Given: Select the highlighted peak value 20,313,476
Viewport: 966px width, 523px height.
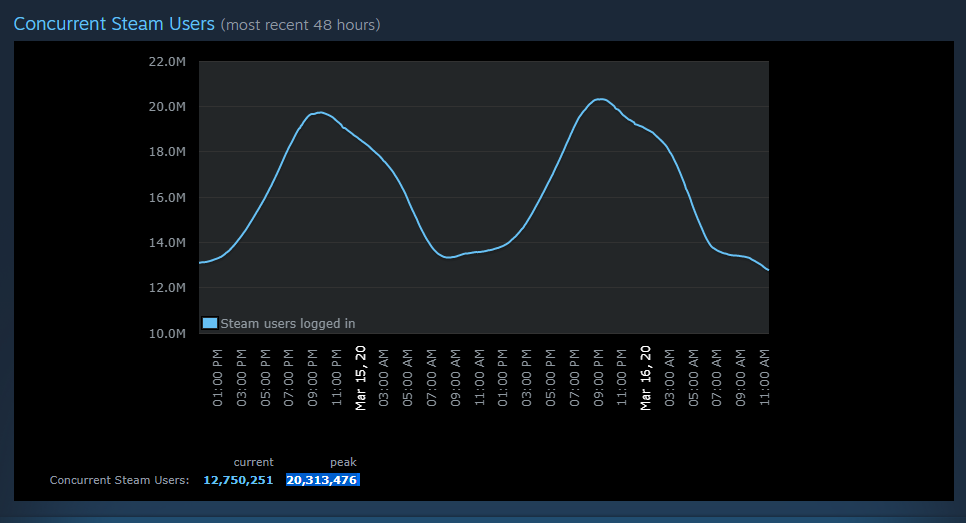Looking at the screenshot, I should pos(322,480).
